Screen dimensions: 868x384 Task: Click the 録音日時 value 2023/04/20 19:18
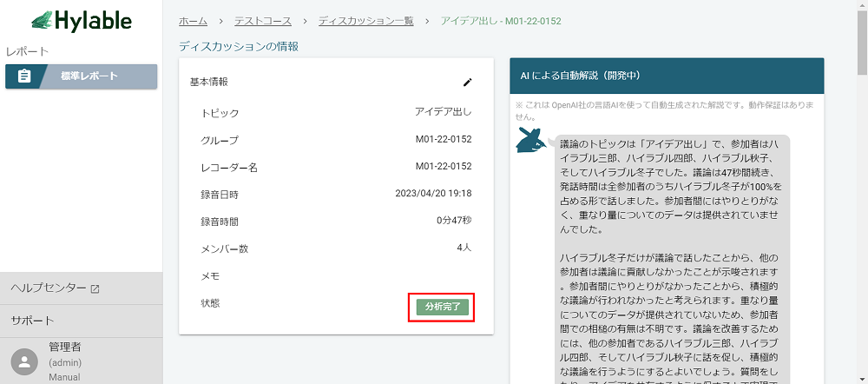[432, 194]
